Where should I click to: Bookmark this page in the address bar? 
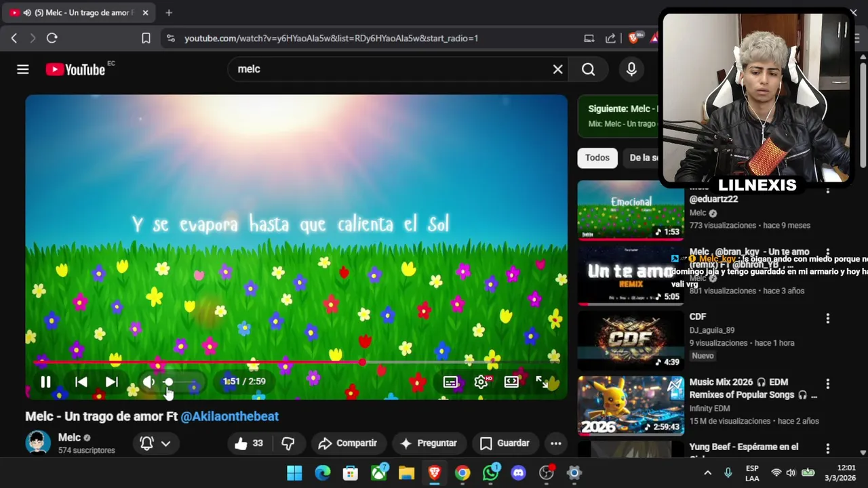(x=146, y=38)
